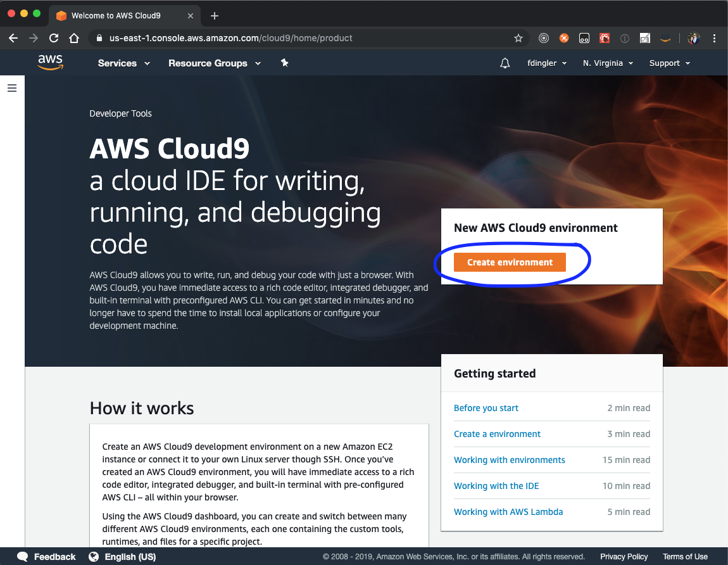Open the N. Virginia region dropdown
This screenshot has height=565, width=728.
coord(608,63)
